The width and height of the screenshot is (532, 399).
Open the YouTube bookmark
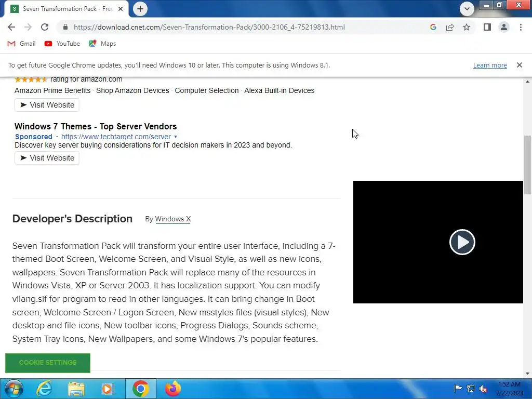(x=62, y=44)
